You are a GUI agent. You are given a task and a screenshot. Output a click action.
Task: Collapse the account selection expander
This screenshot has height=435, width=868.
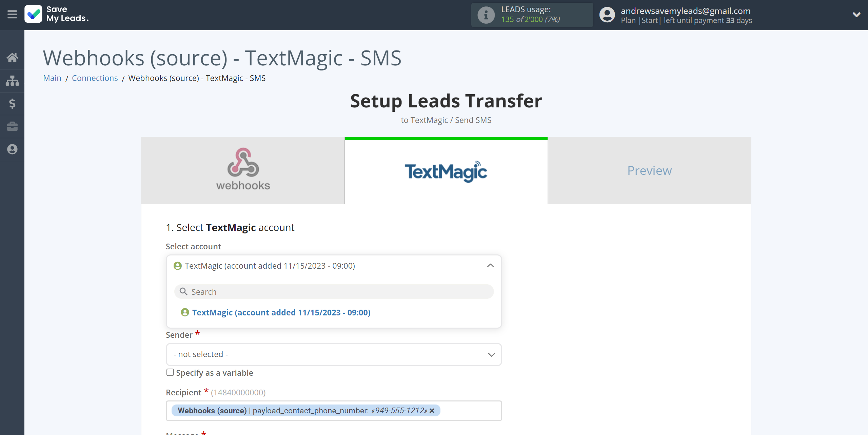[x=491, y=266]
